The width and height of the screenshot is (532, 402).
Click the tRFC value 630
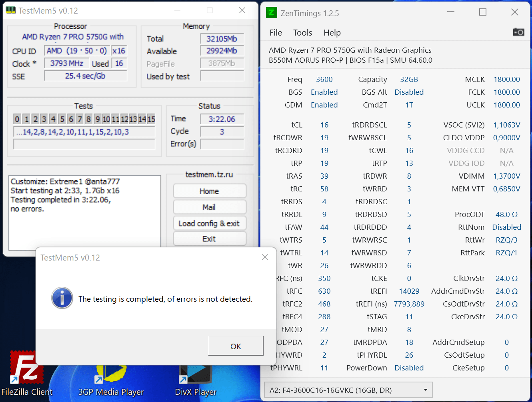coord(324,291)
